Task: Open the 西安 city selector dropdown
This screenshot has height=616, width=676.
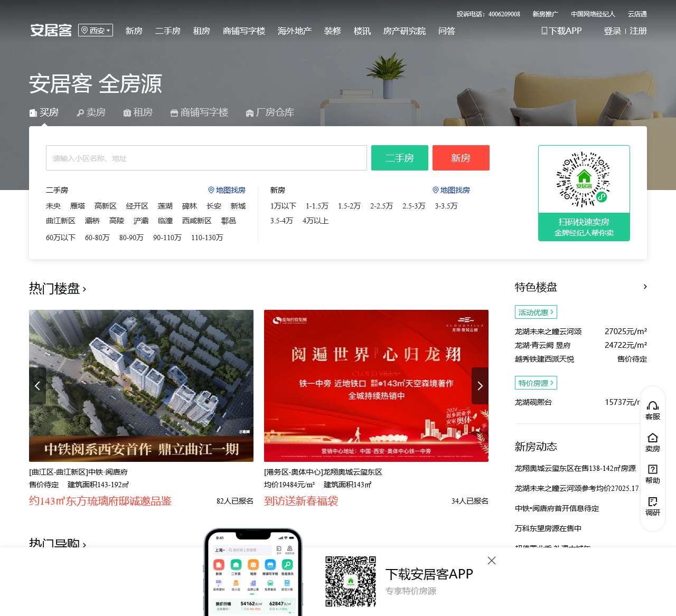Action: coord(96,31)
